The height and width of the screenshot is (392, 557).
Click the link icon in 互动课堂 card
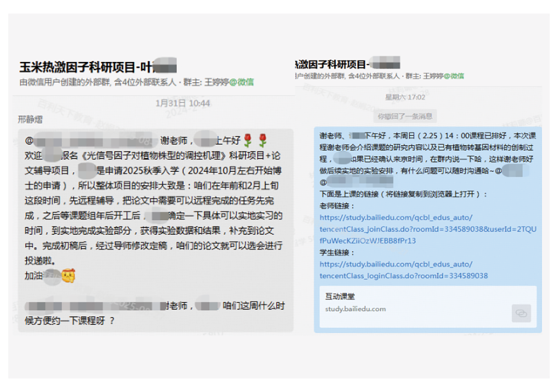[x=521, y=314]
